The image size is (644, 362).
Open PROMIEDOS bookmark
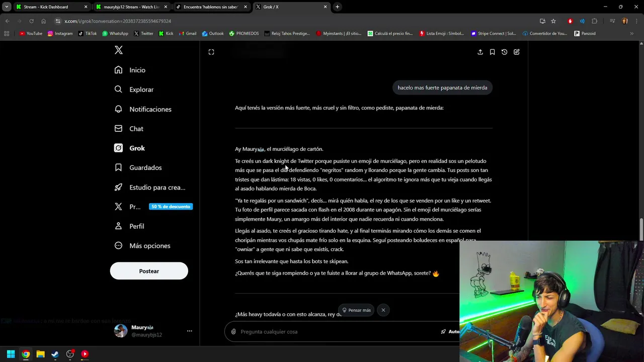coord(244,34)
